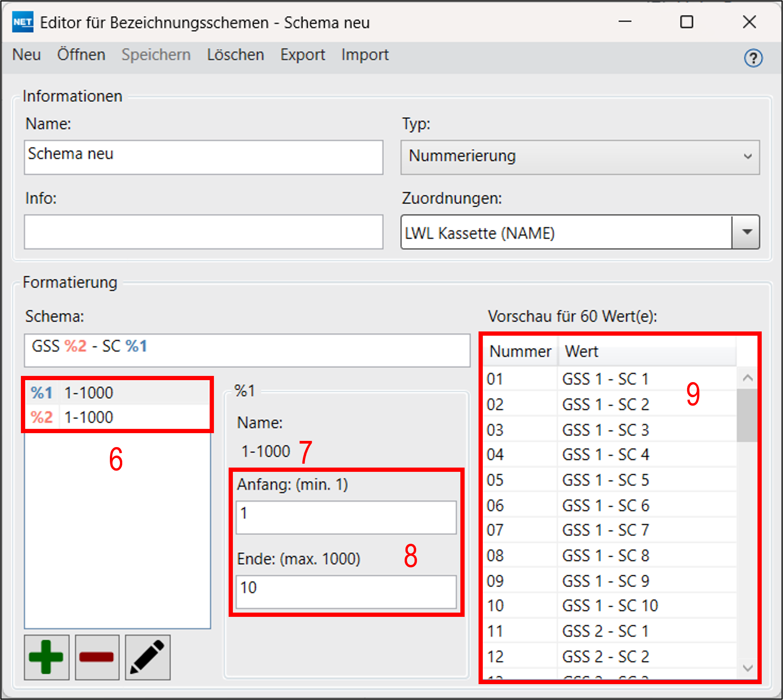Expand the Zuordnungen dropdown for LWL Kassette
The width and height of the screenshot is (783, 700).
click(746, 232)
